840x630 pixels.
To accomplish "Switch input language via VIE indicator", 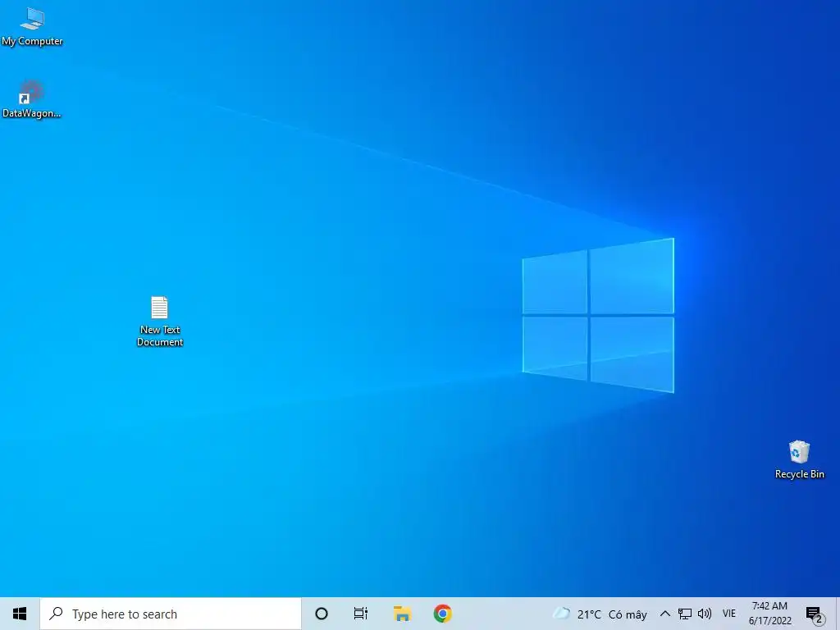I will pyautogui.click(x=729, y=614).
